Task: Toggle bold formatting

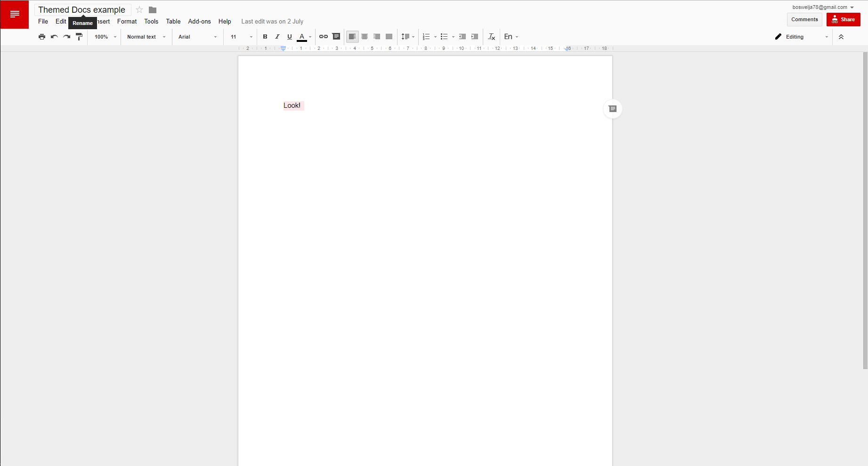Action: (x=265, y=37)
